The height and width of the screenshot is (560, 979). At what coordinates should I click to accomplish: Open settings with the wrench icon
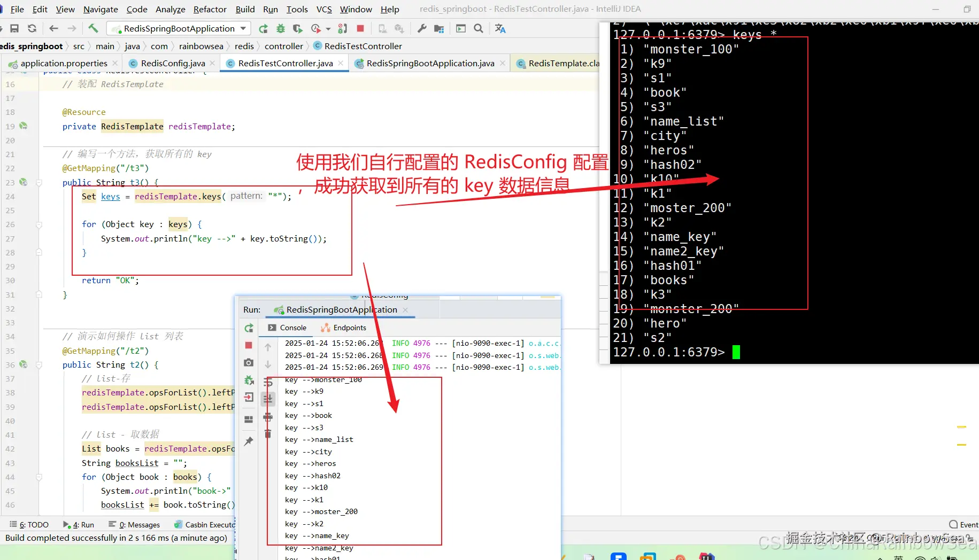[x=422, y=28]
